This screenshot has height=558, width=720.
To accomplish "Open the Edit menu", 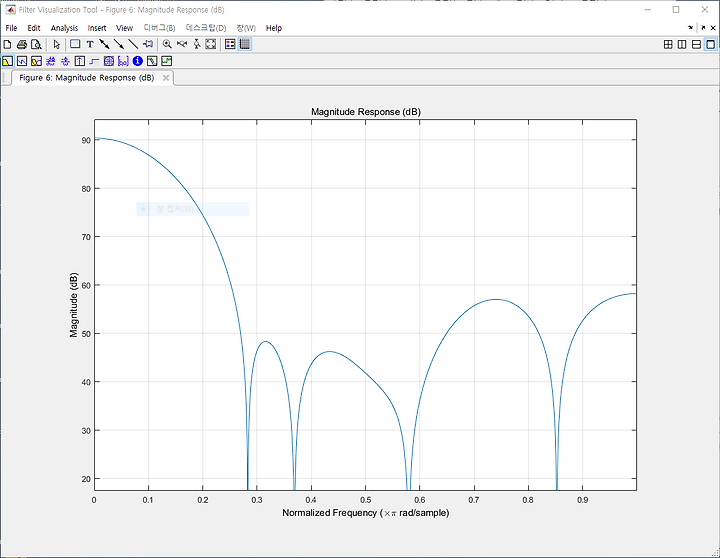I will pos(34,28).
